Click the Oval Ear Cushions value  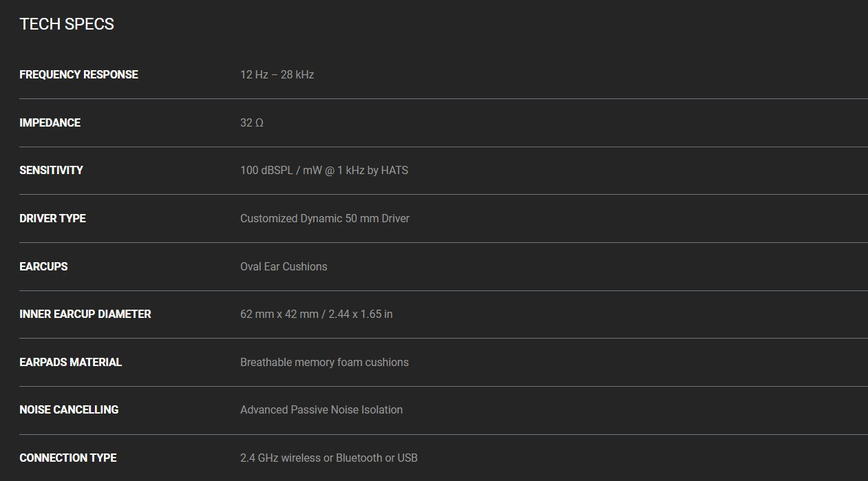tap(284, 266)
